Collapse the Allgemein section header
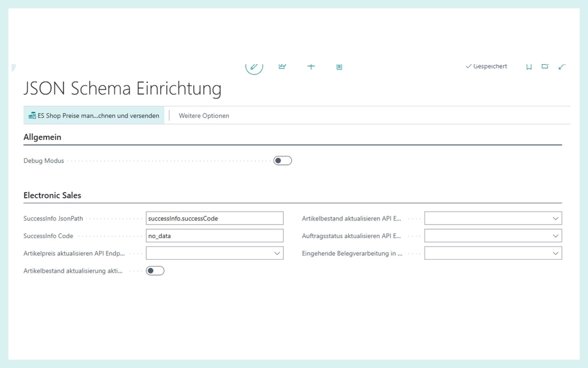Screen dimensions: 588x368 (43, 137)
